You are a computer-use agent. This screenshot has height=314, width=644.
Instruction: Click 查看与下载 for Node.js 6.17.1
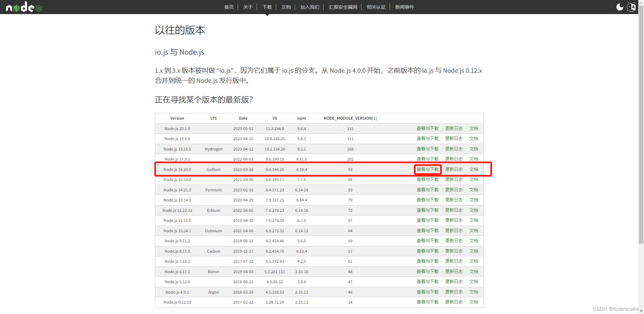click(428, 272)
